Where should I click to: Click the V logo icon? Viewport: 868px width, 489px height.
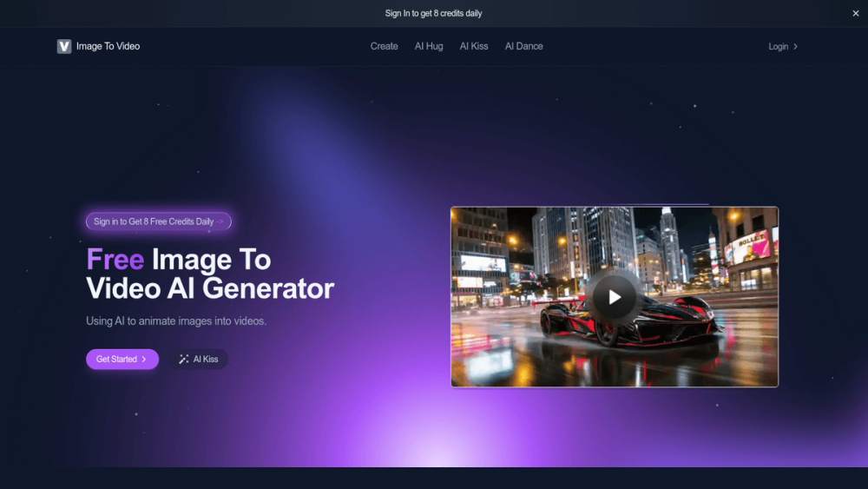[x=64, y=47]
